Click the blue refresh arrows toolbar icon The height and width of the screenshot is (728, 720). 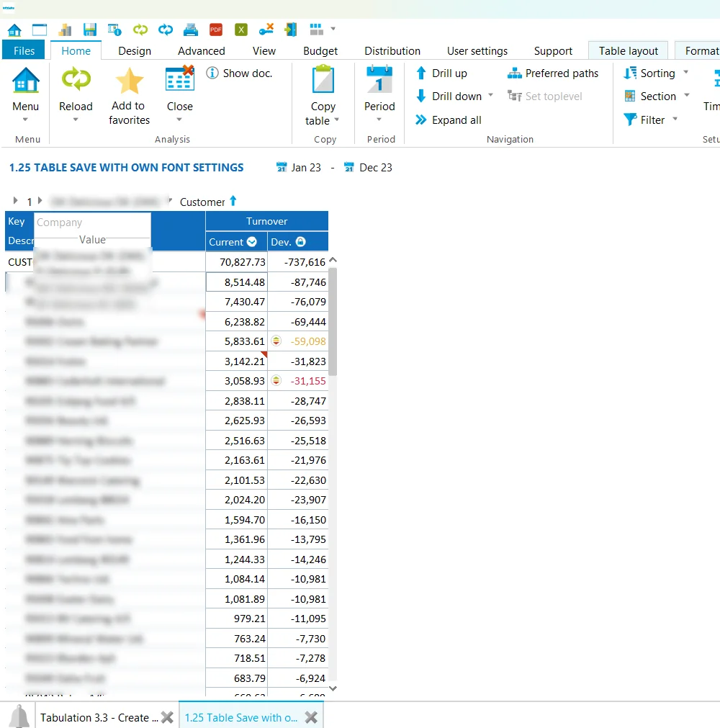coord(166,30)
